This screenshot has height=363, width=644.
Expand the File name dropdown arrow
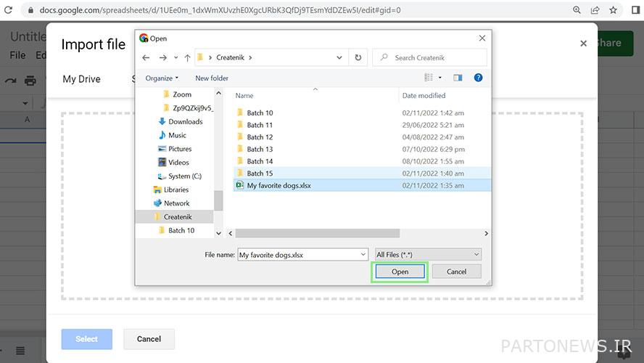tap(363, 255)
